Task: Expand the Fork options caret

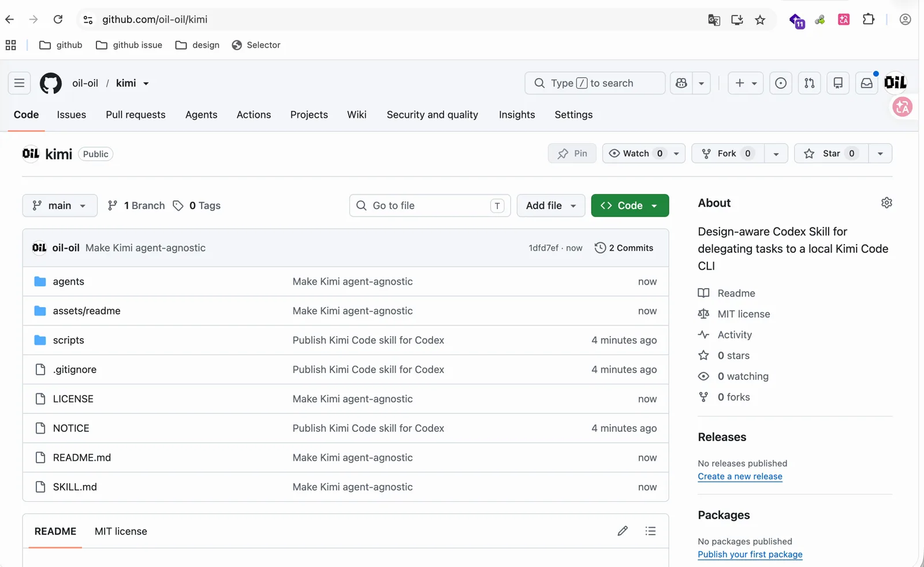Action: pyautogui.click(x=776, y=154)
